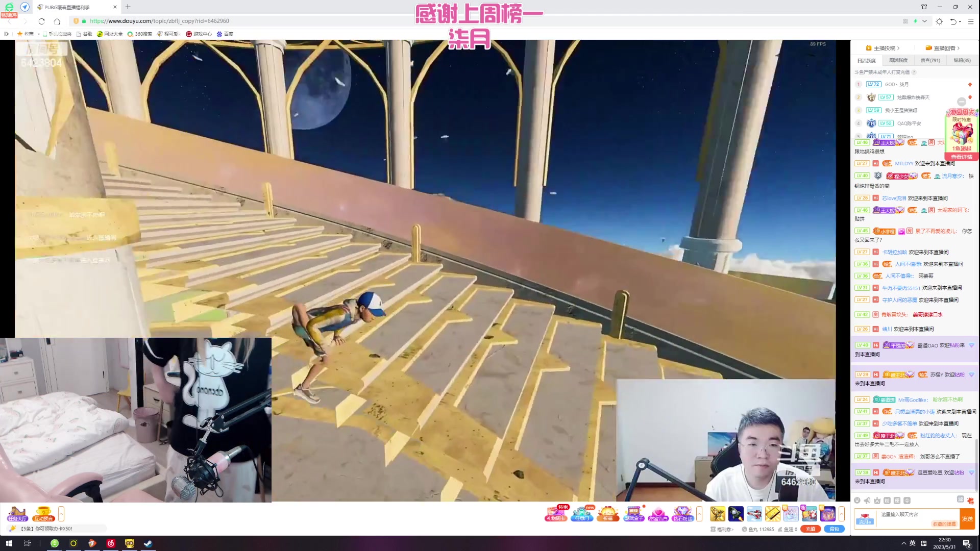Toggle the chat megaphone horn icon
The height and width of the screenshot is (551, 980).
click(867, 500)
